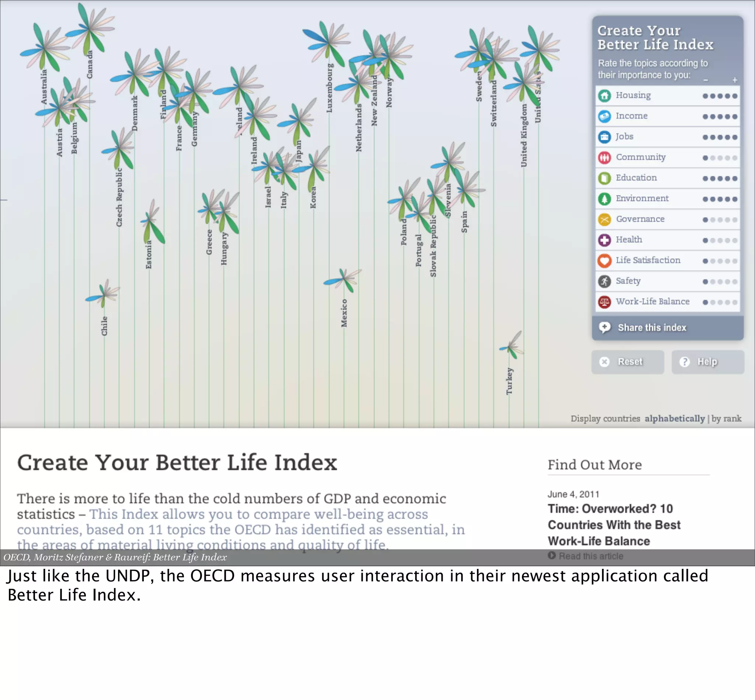Click the Greece country label
This screenshot has height=700, width=755.
209,242
